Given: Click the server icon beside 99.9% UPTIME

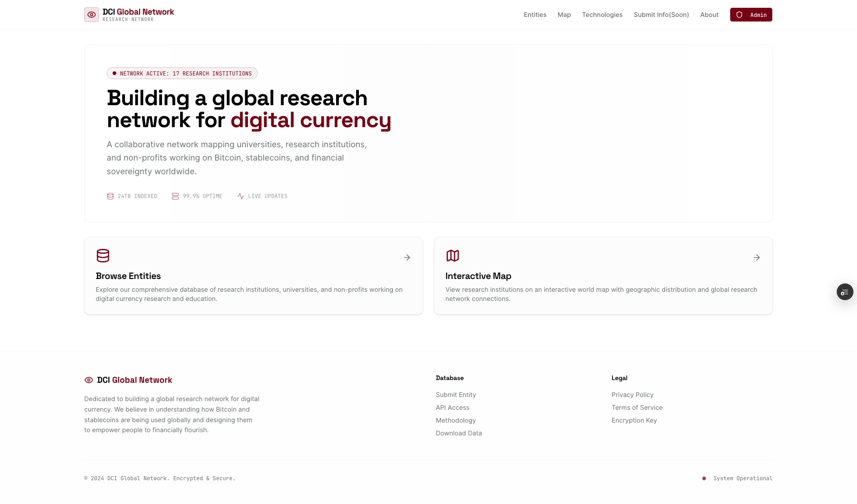Looking at the screenshot, I should (x=175, y=196).
